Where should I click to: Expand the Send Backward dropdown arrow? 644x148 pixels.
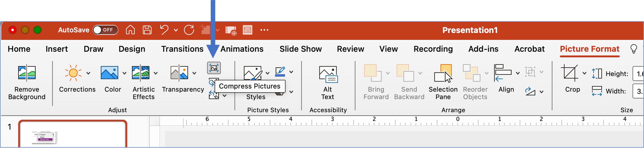(420, 73)
